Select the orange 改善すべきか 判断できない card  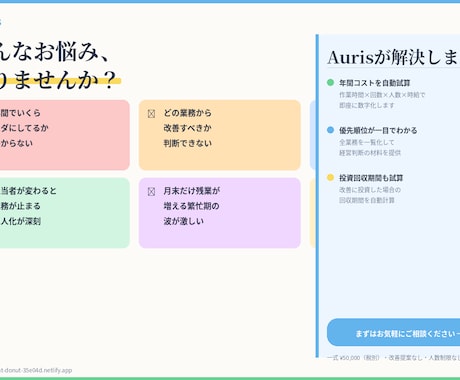(x=220, y=135)
